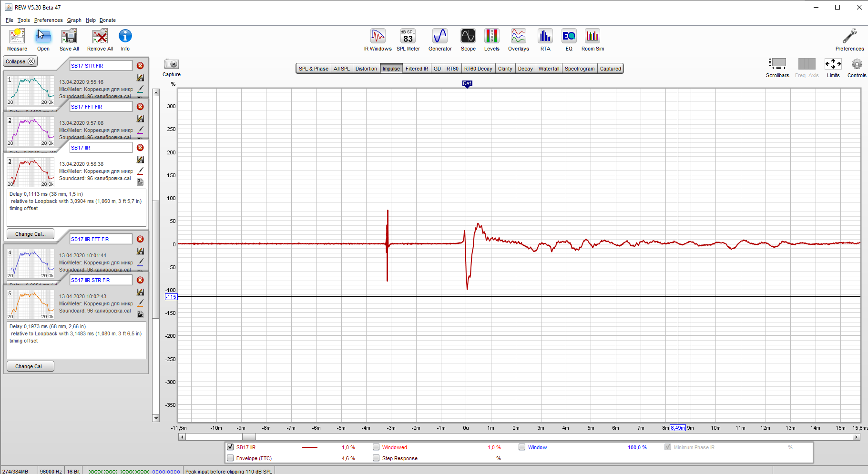Enable the Window trace checkbox
Screen dimensions: 868x474
click(x=522, y=447)
